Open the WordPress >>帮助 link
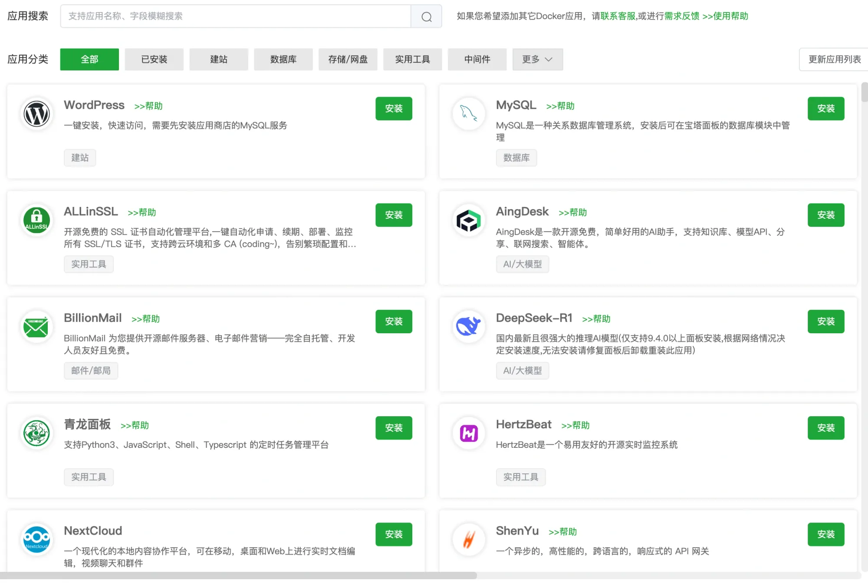This screenshot has height=588, width=868. pyautogui.click(x=148, y=106)
